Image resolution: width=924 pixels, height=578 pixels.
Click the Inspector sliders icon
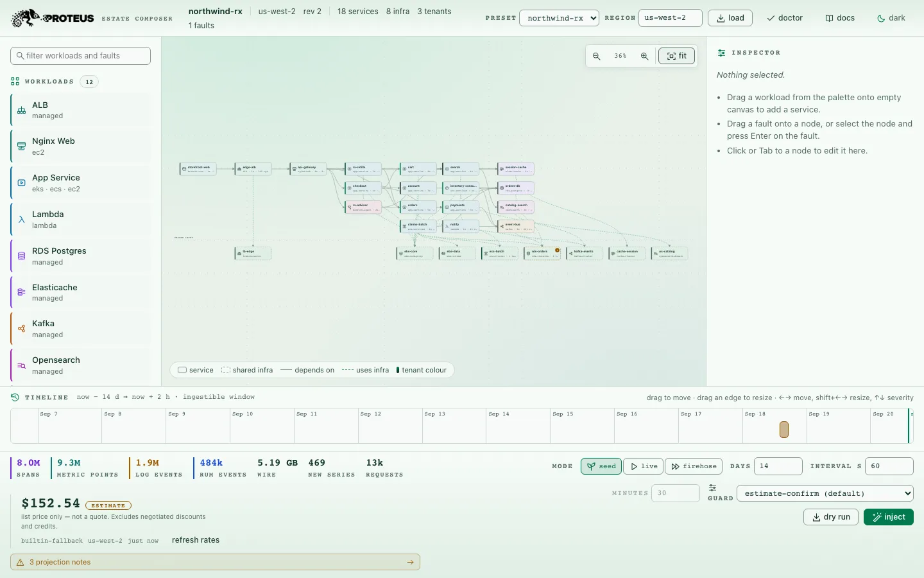click(722, 53)
